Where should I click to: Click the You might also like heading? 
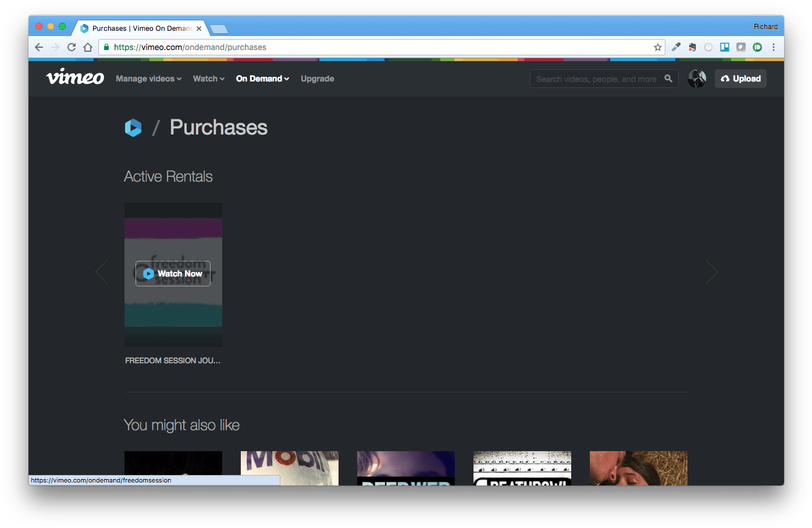[x=181, y=425]
